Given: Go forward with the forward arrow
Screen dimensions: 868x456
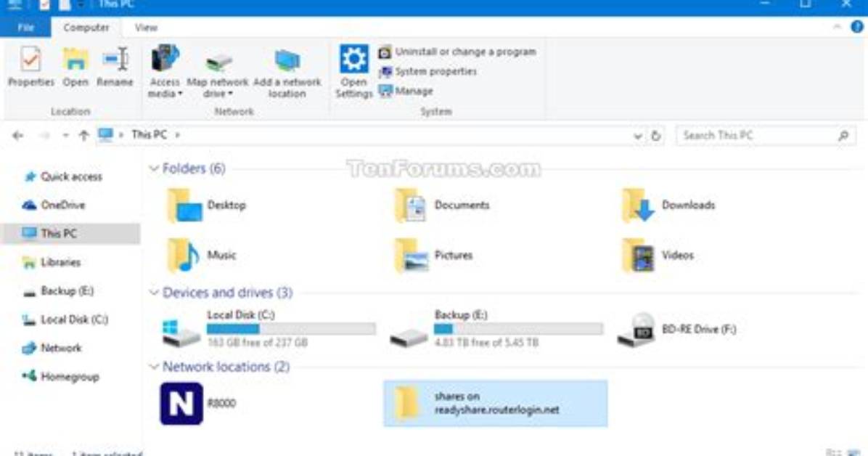Looking at the screenshot, I should [x=44, y=135].
